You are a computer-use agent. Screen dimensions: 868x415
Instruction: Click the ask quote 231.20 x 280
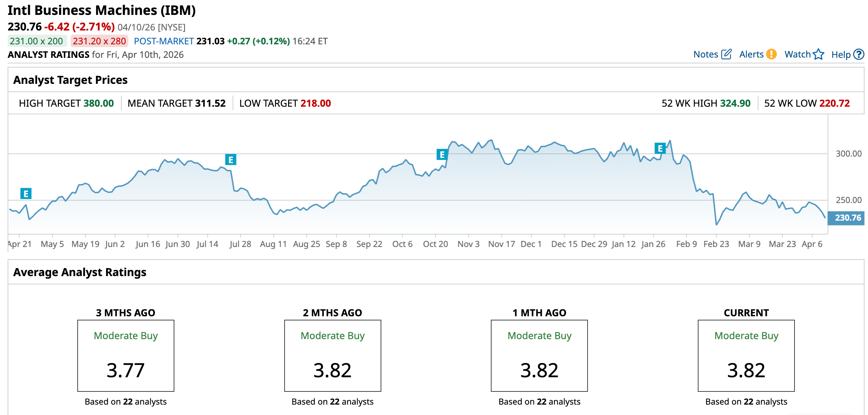click(99, 41)
